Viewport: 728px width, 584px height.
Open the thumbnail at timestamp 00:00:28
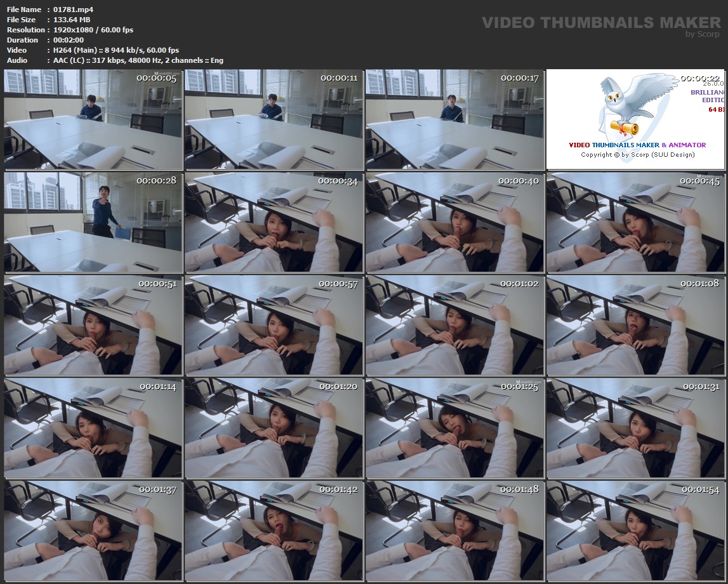(93, 222)
